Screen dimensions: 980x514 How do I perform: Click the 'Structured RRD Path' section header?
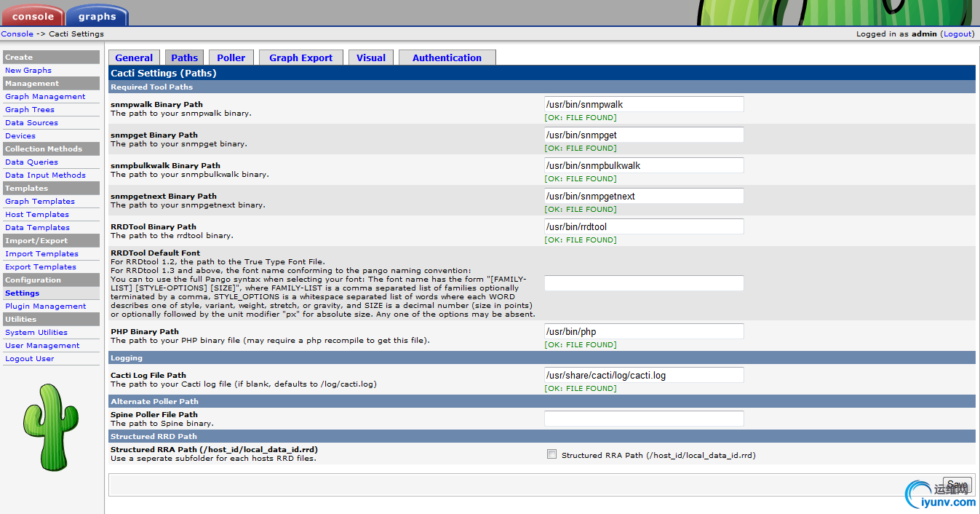pyautogui.click(x=541, y=436)
